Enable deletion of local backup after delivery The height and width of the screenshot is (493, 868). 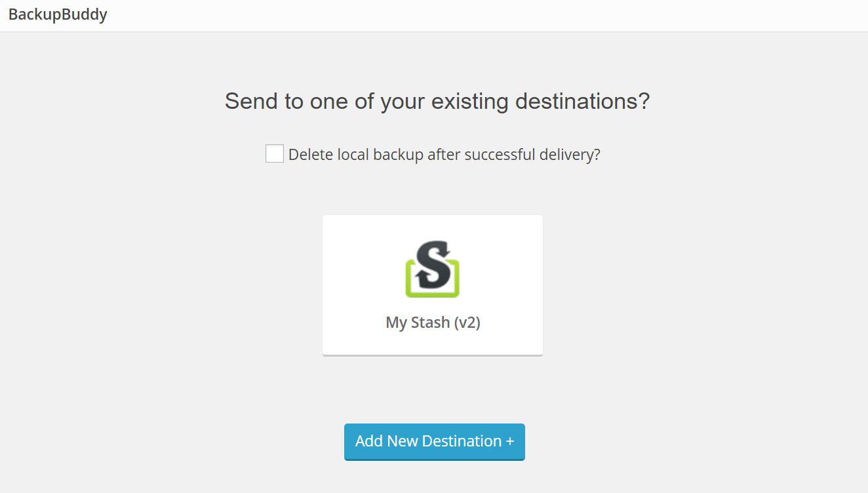pyautogui.click(x=275, y=154)
